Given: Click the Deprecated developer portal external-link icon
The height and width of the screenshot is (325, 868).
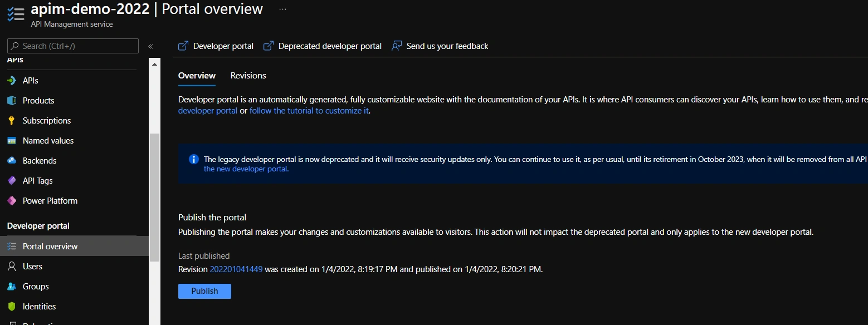Looking at the screenshot, I should pos(268,46).
